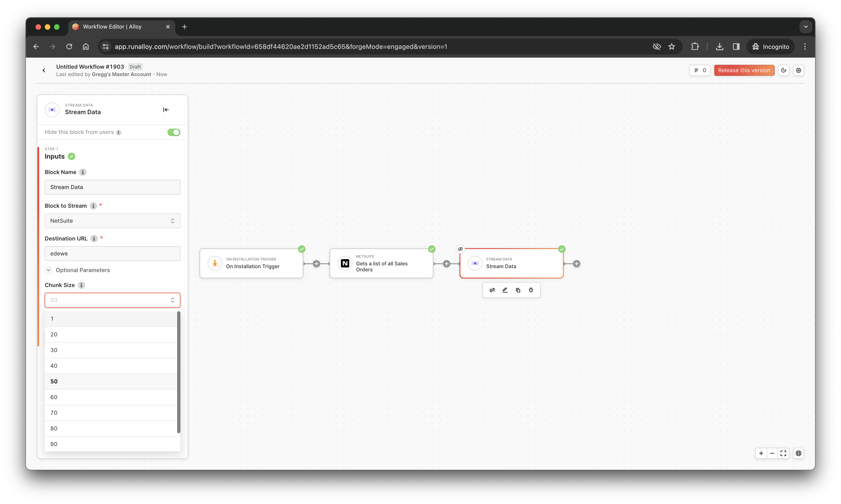Open the logs counter showing 0

[x=700, y=70]
